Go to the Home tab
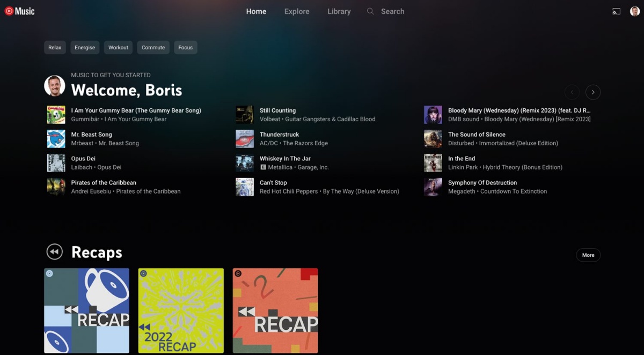The height and width of the screenshot is (355, 644). 256,11
